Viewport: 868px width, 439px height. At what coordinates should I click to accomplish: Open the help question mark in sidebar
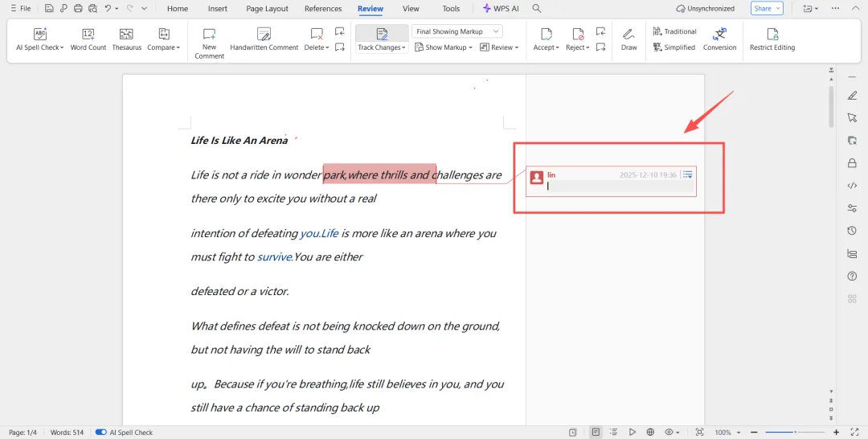tap(852, 277)
